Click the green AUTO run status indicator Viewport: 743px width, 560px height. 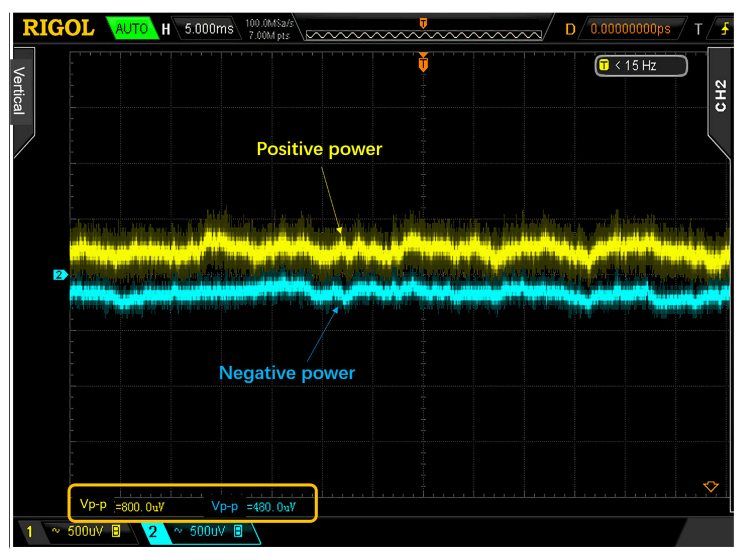coord(132,29)
